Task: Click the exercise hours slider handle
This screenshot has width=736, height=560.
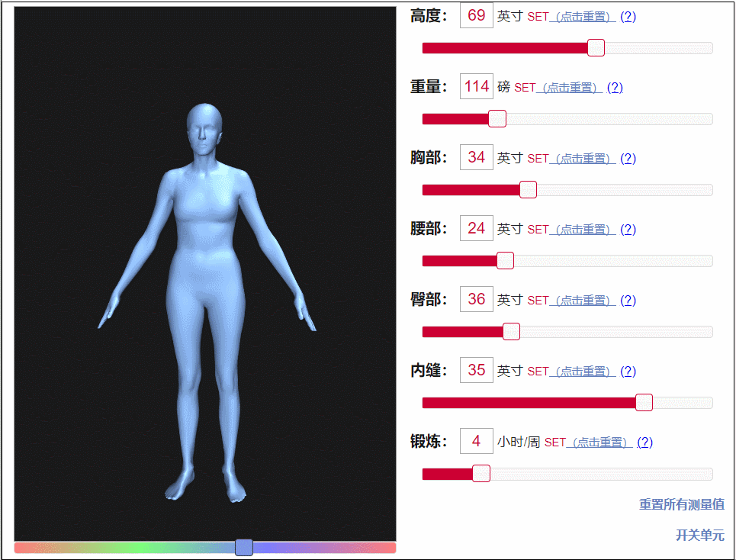Action: tap(481, 473)
